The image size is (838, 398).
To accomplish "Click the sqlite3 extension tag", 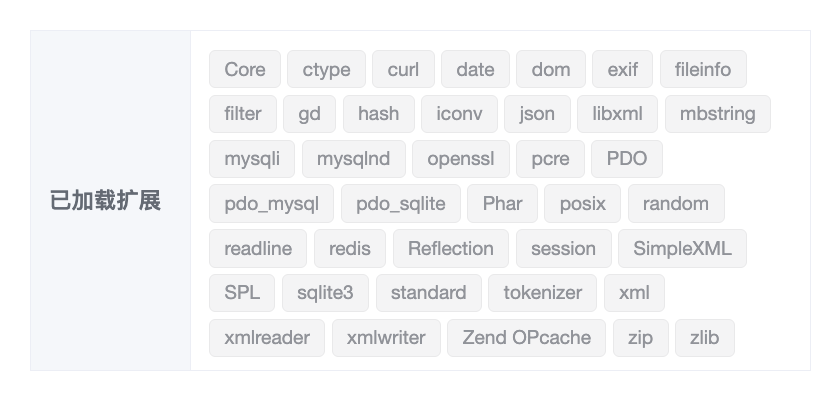I will point(325,293).
